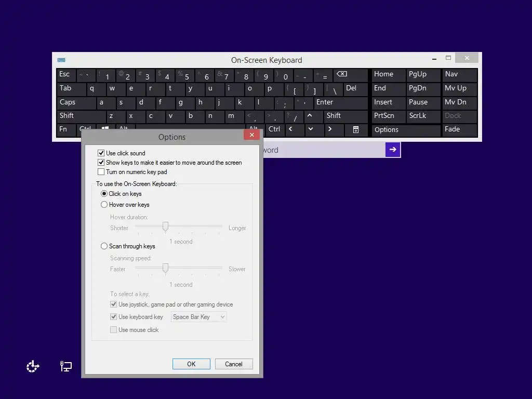Viewport: 532px width, 399px height.
Task: Click the Enter key
Action: [x=341, y=102]
